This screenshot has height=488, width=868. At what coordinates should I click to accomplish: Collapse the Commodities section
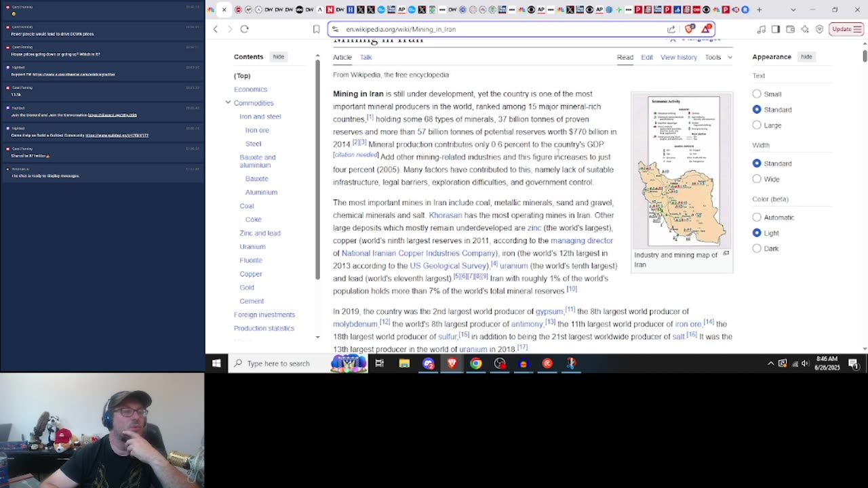228,102
